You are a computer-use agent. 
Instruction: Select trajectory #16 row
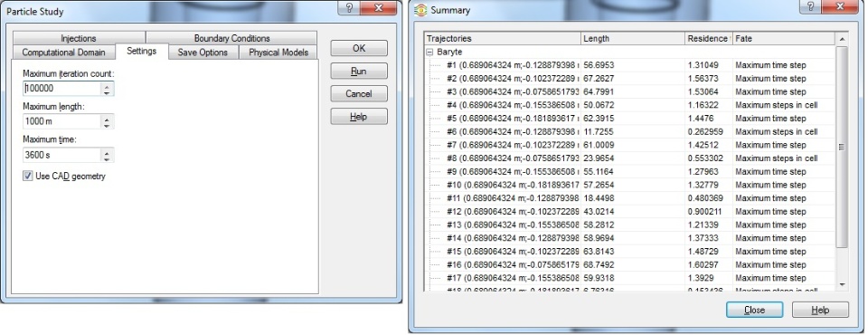tap(629, 264)
